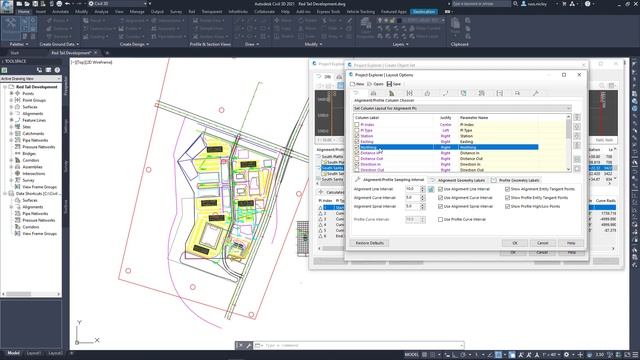Viewport: 640px width, 360px height.
Task: Click the Points icon in Prospector tree
Action: coord(18,93)
